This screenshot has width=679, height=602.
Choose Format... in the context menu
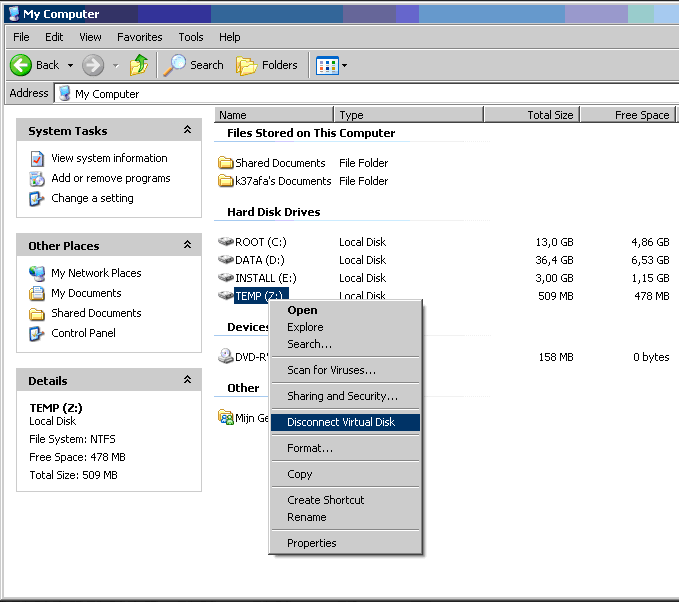tap(345, 448)
